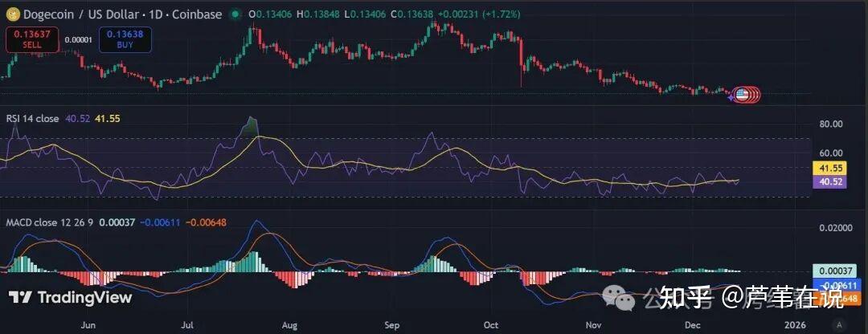Click RSI value label 41.55 on axis
The image size is (868, 334).
point(828,169)
